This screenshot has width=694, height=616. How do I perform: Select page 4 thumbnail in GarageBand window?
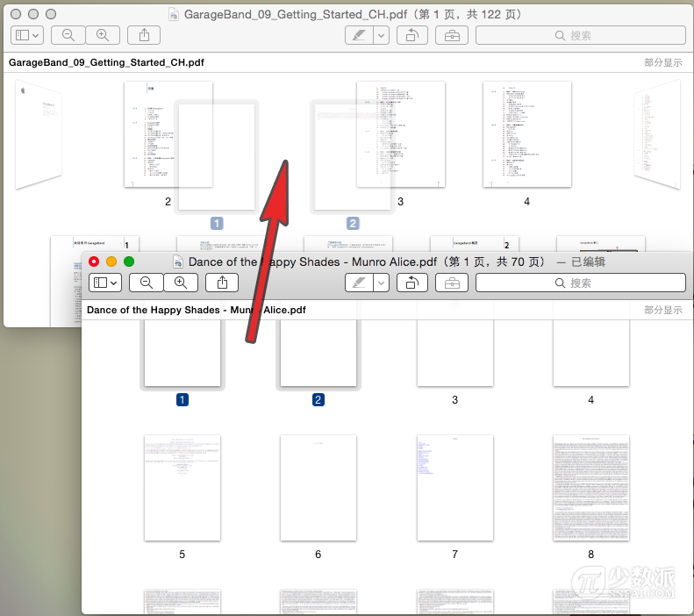tap(526, 134)
